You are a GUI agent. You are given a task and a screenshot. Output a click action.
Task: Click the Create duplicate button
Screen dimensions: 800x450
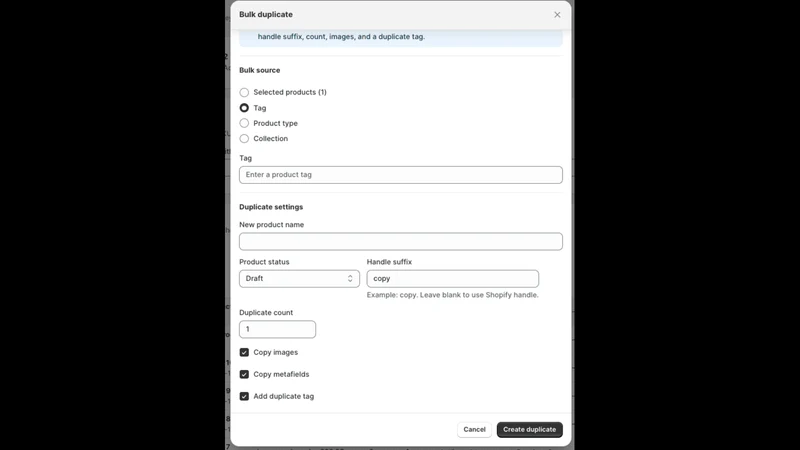530,430
